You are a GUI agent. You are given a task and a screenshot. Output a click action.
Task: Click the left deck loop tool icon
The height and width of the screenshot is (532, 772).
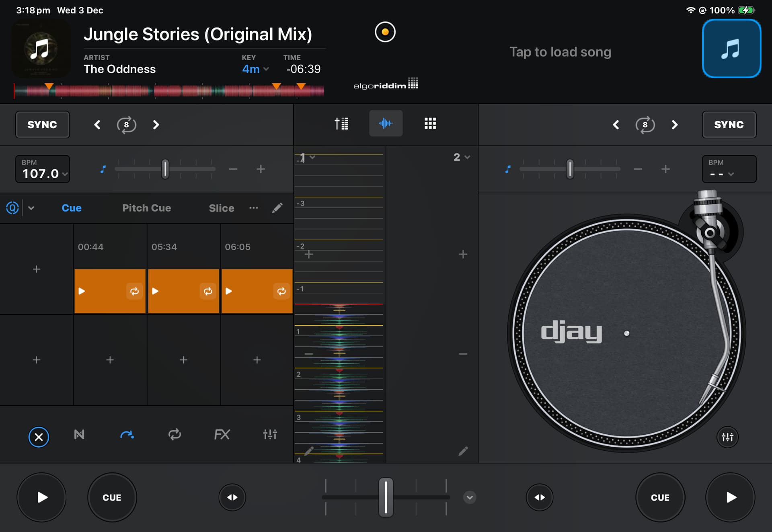[x=175, y=435]
